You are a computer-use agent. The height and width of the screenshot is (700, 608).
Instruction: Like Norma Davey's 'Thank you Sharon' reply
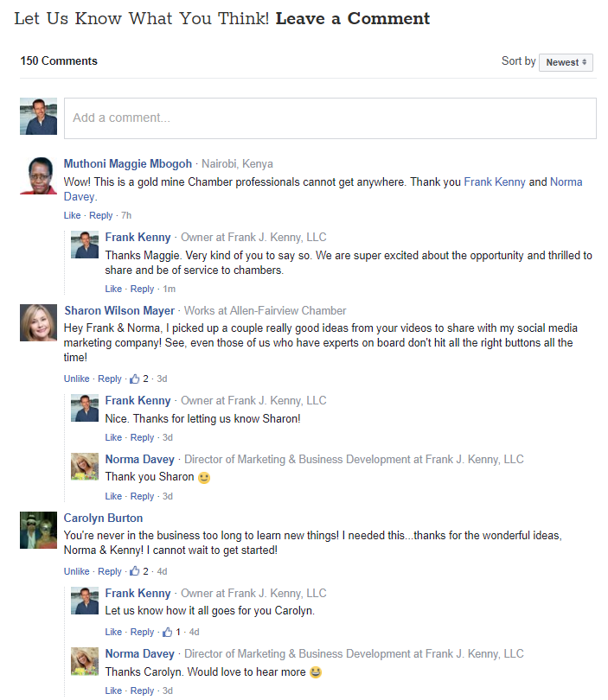pyautogui.click(x=113, y=496)
